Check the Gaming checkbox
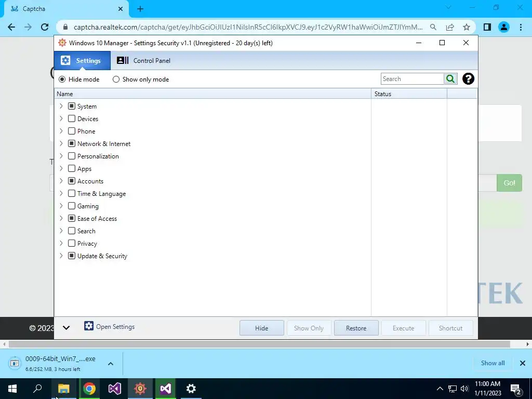 72,206
